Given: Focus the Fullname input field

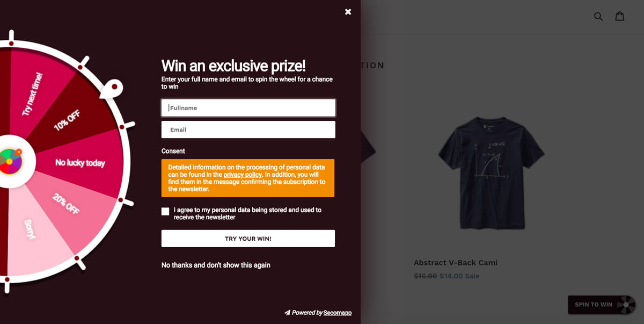Looking at the screenshot, I should point(248,107).
